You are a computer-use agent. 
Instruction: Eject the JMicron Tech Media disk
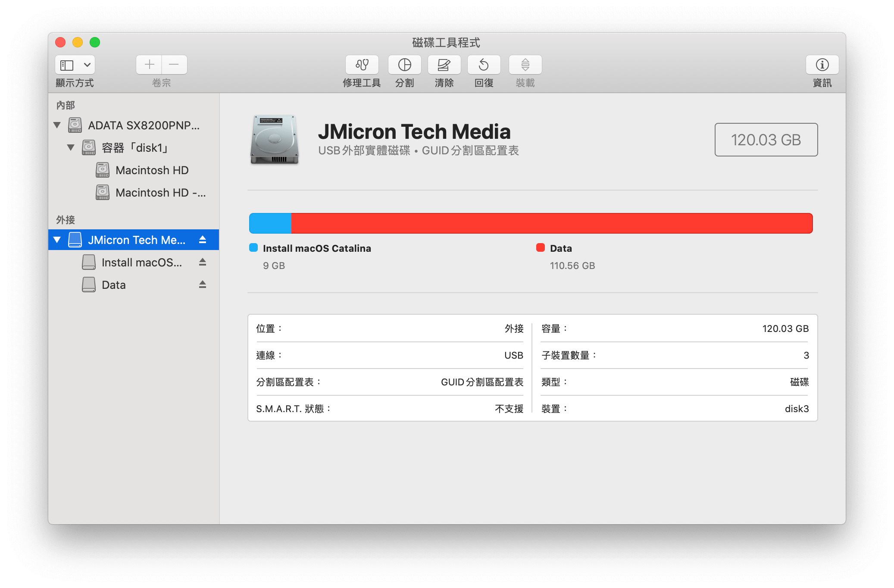coord(203,240)
